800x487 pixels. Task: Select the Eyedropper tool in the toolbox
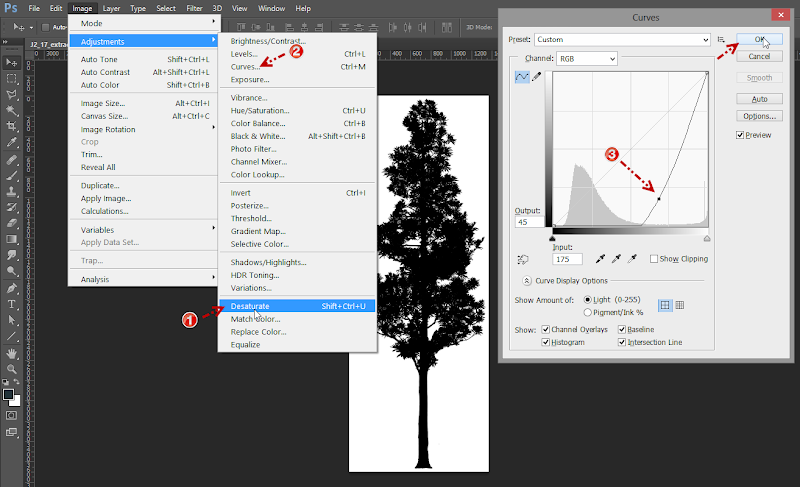tap(11, 142)
